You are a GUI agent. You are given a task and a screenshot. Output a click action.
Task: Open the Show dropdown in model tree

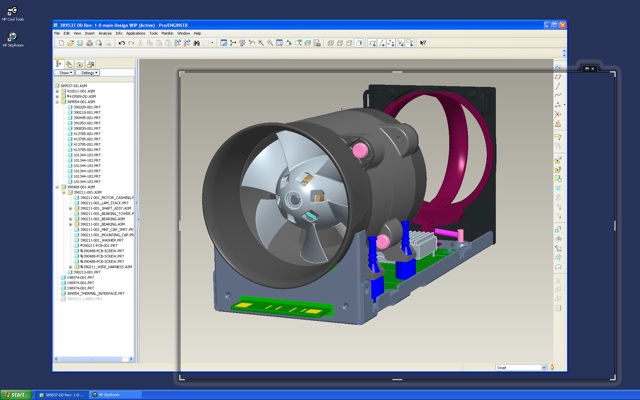coord(65,73)
